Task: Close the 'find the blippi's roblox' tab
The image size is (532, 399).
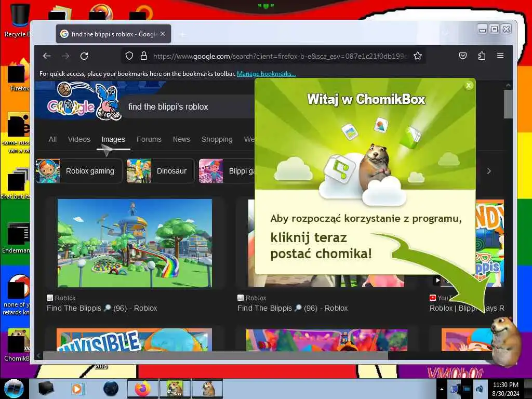Action: point(163,34)
